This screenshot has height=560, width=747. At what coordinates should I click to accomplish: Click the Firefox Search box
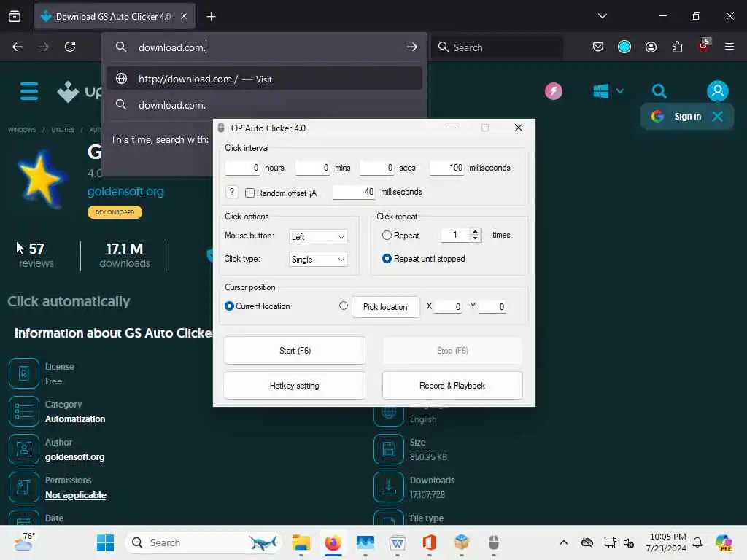click(498, 47)
